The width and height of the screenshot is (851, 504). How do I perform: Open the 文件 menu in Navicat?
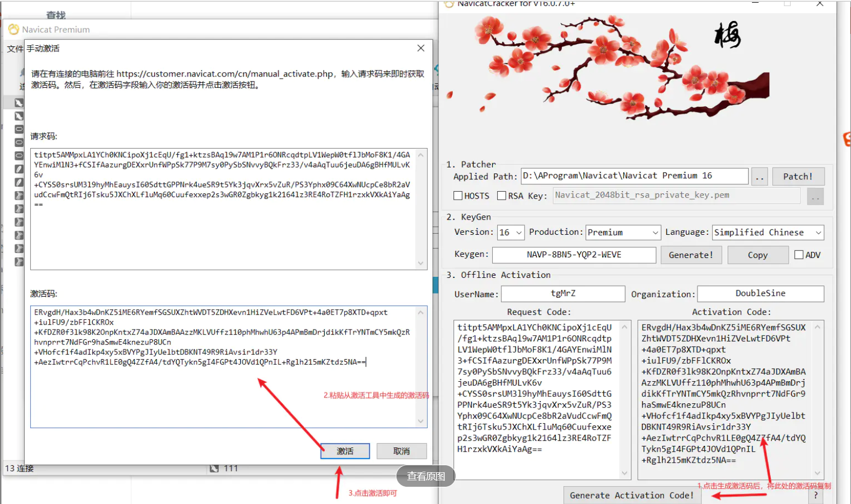15,48
